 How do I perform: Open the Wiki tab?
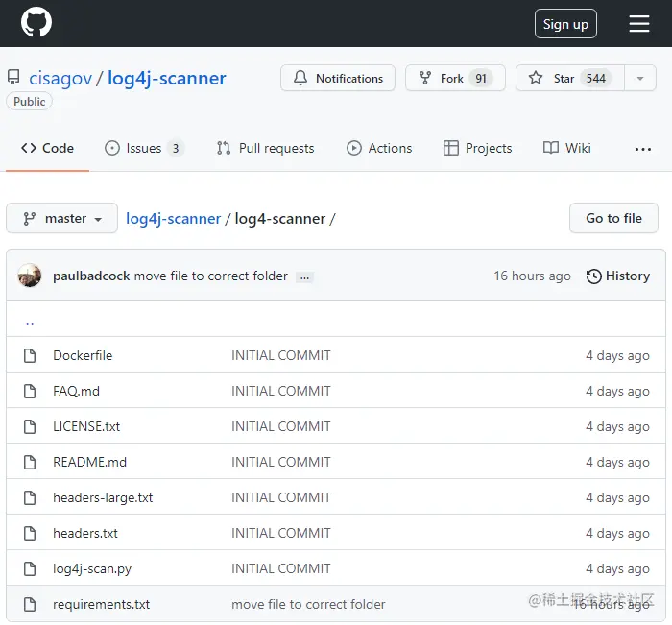point(567,148)
